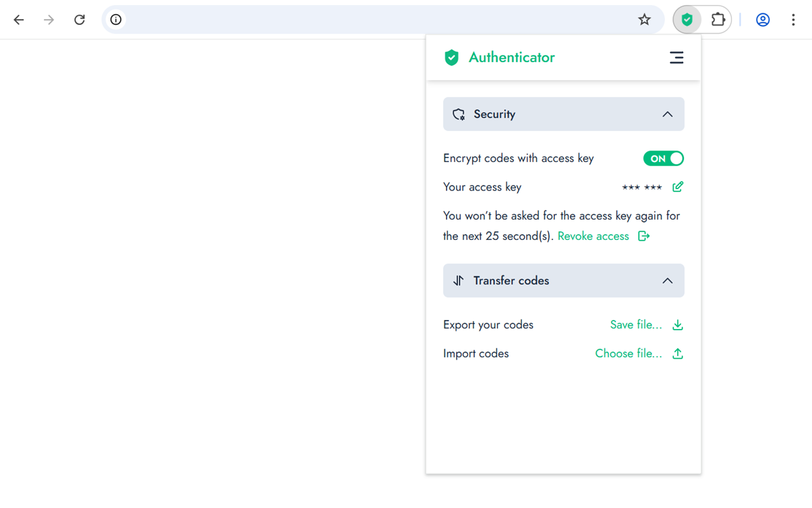812x508 pixels.
Task: Click Choose file... to import codes
Action: pyautogui.click(x=628, y=354)
